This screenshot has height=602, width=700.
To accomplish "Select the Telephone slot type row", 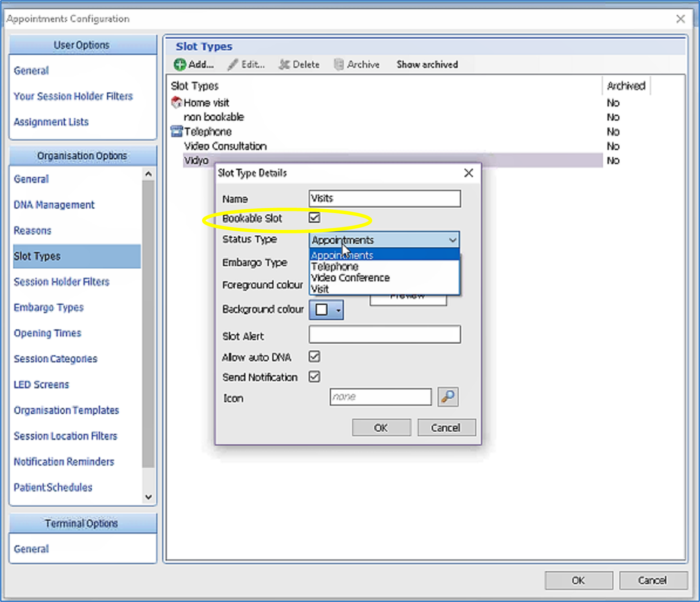I will [x=386, y=131].
